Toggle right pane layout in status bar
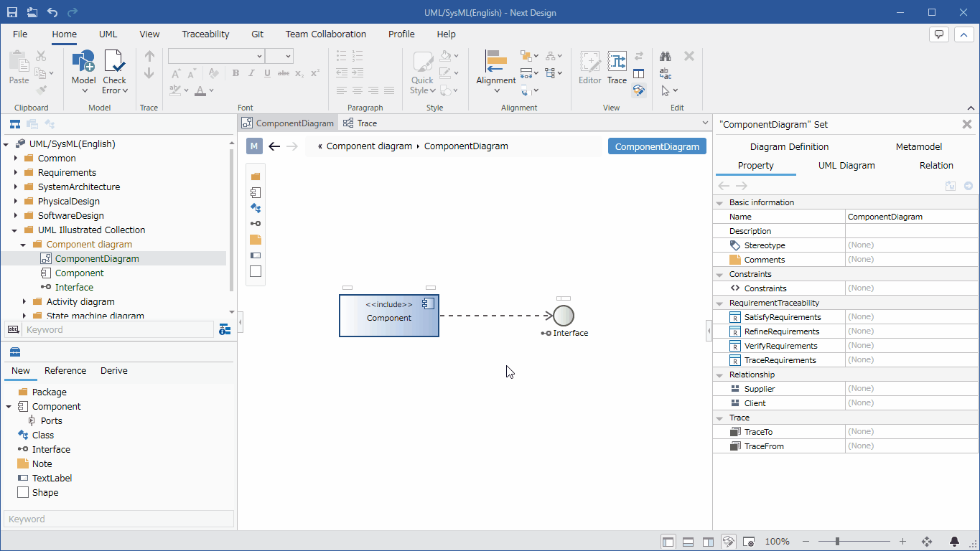The height and width of the screenshot is (551, 980). pos(708,542)
